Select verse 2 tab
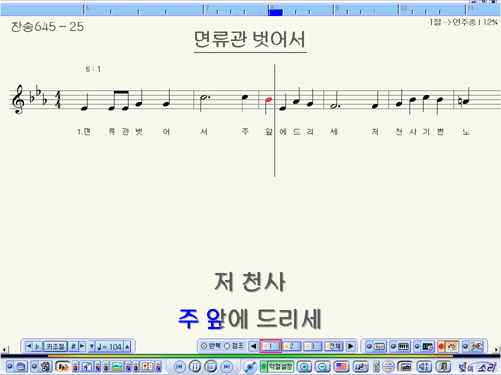 pos(291,346)
